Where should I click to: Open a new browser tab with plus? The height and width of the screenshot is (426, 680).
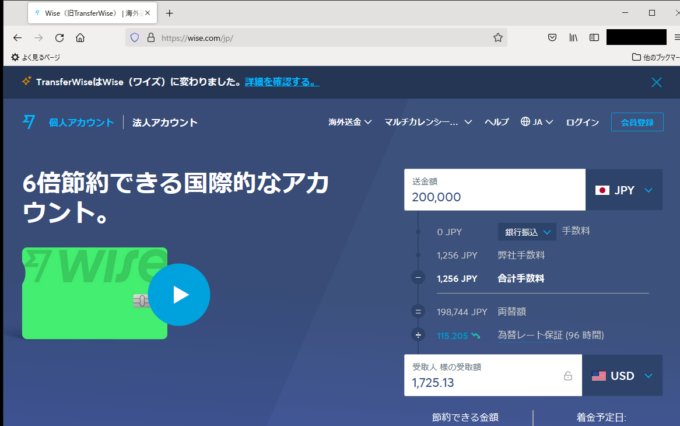pos(170,13)
